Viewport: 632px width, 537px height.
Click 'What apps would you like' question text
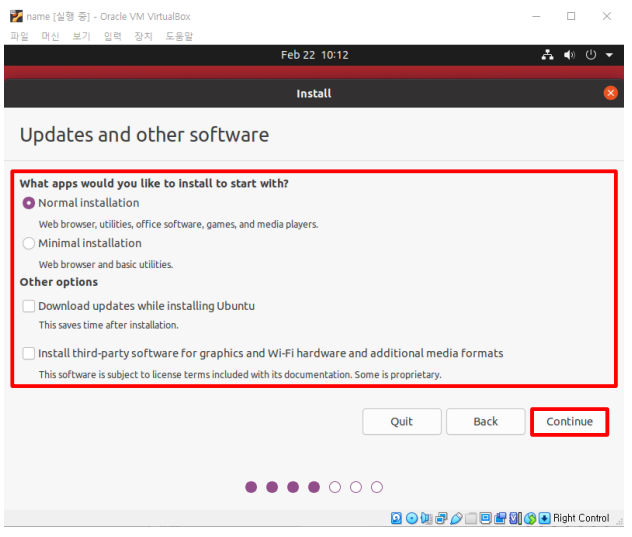154,183
